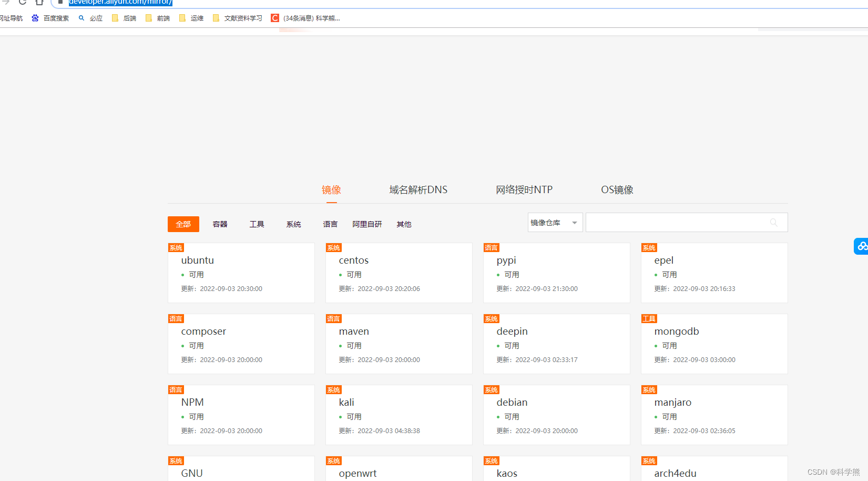Click the search magnifier icon
The width and height of the screenshot is (868, 481).
pyautogui.click(x=773, y=222)
